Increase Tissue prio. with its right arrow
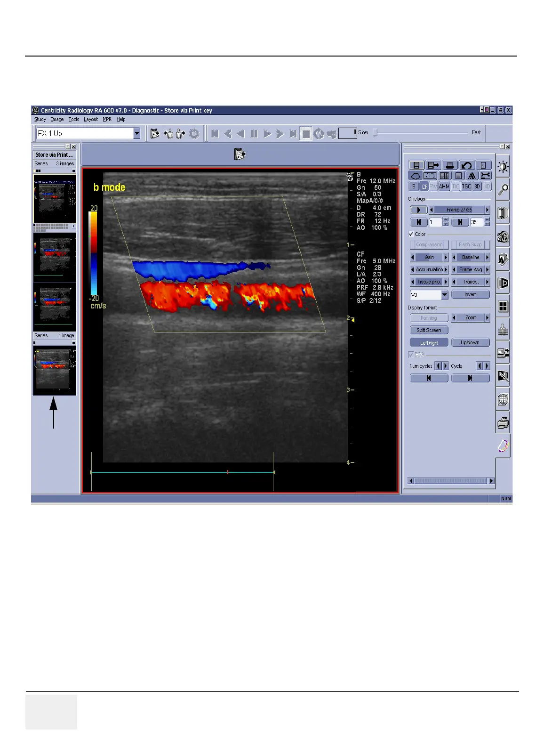Screen dimensions: 560x746 point(446,282)
